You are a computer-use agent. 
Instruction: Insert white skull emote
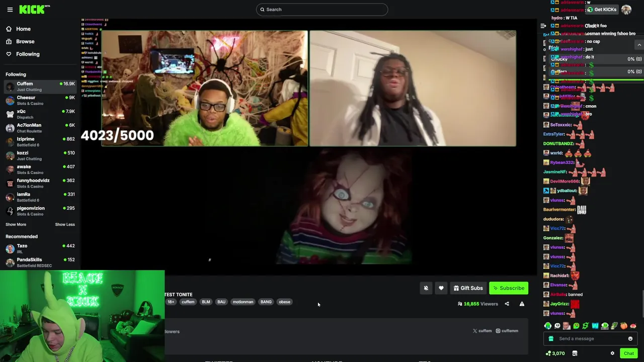coord(557,326)
